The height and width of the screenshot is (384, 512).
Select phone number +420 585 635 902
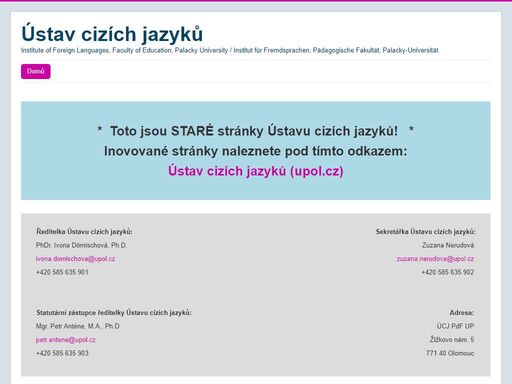pos(448,272)
